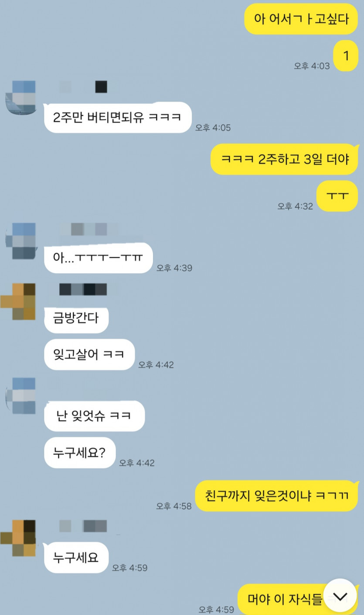Viewport: 364px width, 615px height.
Task: Open the profile picture beside the last '누구세요'
Action: 18,538
